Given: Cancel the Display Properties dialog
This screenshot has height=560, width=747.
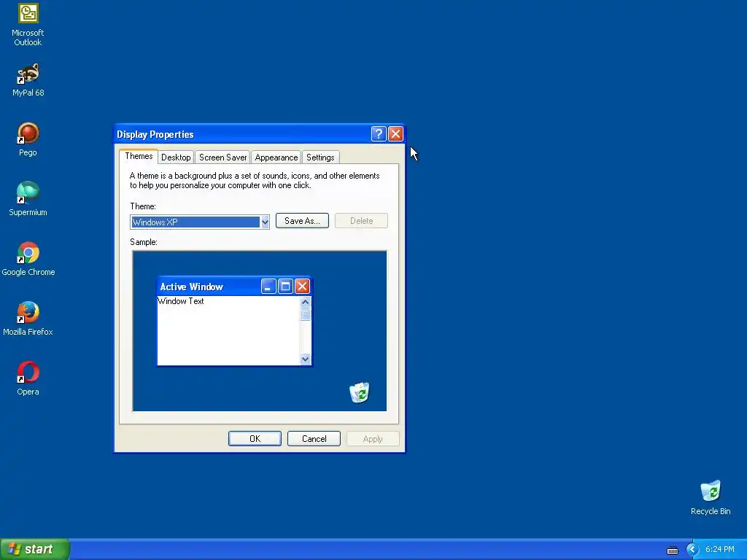Looking at the screenshot, I should pos(314,438).
